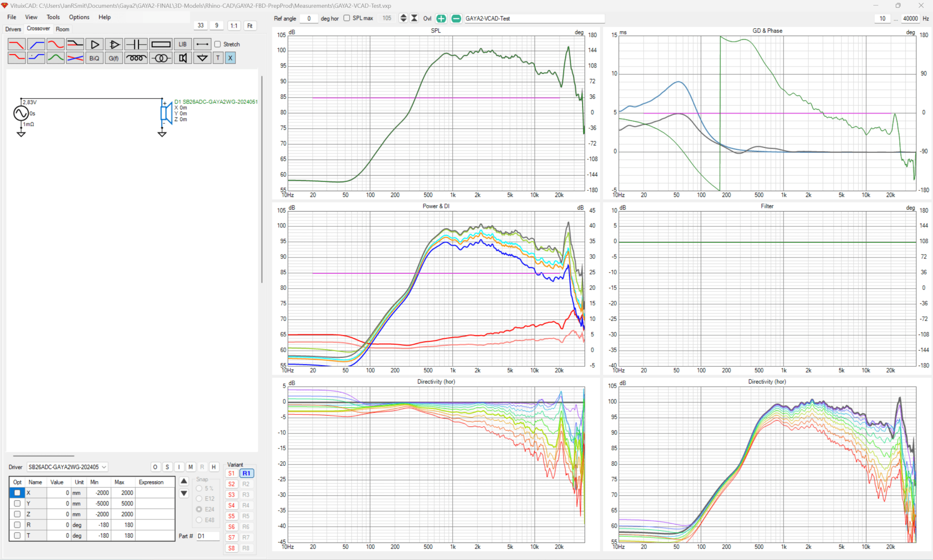The width and height of the screenshot is (933, 560).
Task: Check the Opt box for parameter Y
Action: [17, 503]
